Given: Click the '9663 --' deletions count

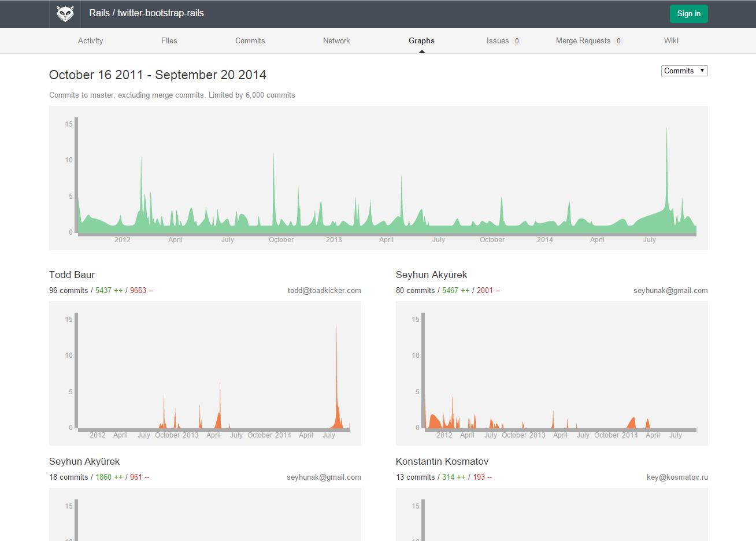Looking at the screenshot, I should click(142, 290).
